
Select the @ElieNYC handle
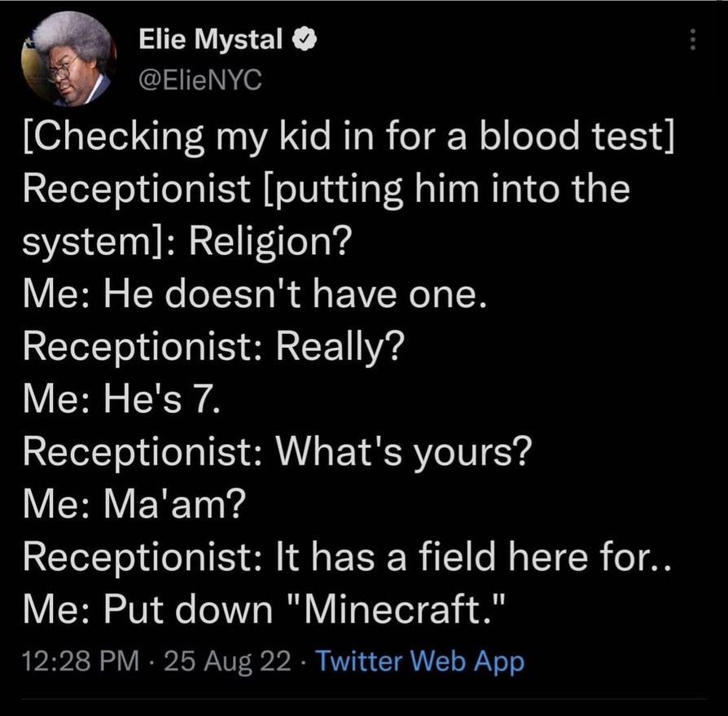[200, 78]
